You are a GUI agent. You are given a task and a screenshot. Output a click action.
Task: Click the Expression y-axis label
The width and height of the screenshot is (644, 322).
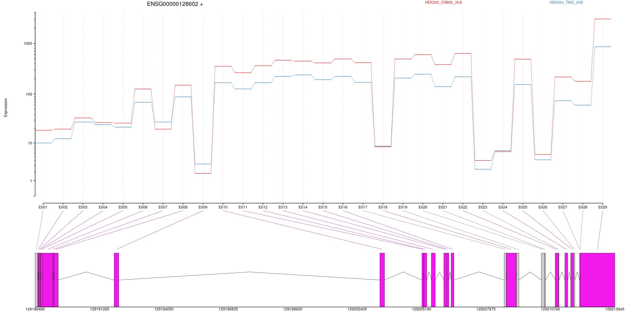6,108
